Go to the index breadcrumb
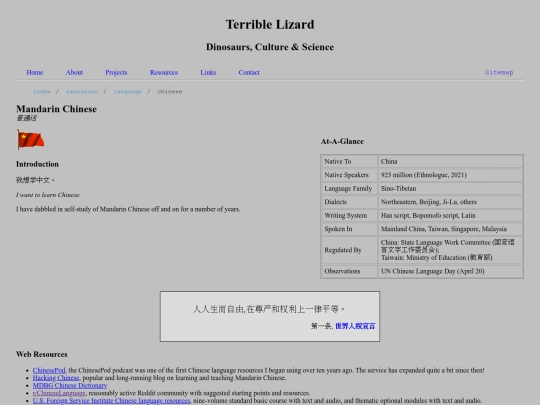The height and width of the screenshot is (405, 540). pyautogui.click(x=42, y=92)
